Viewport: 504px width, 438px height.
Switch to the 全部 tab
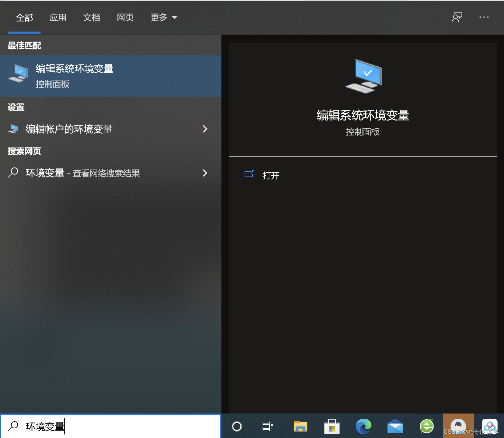24,18
